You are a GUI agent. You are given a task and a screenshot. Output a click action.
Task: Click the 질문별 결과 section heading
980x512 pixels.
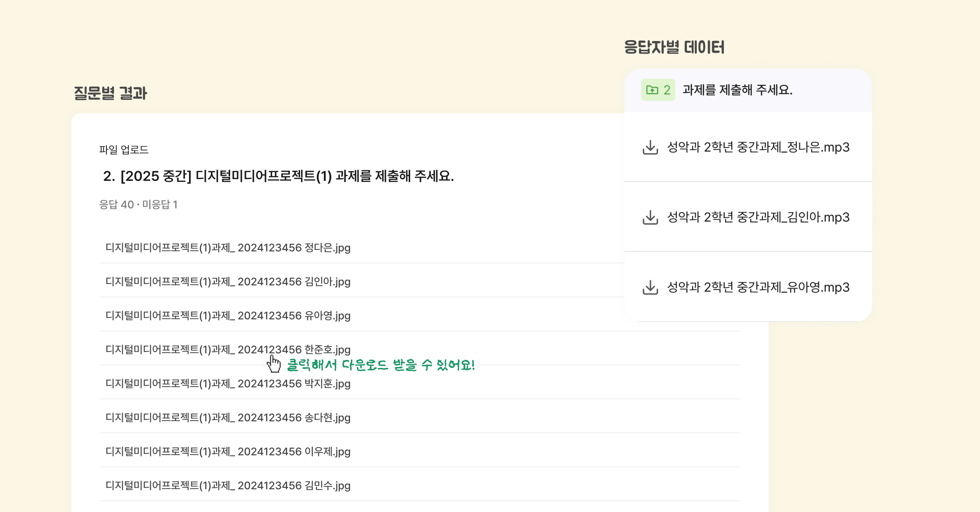pyautogui.click(x=111, y=93)
